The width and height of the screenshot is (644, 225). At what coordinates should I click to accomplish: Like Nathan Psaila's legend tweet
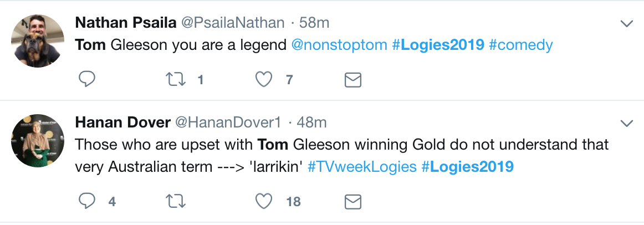264,80
